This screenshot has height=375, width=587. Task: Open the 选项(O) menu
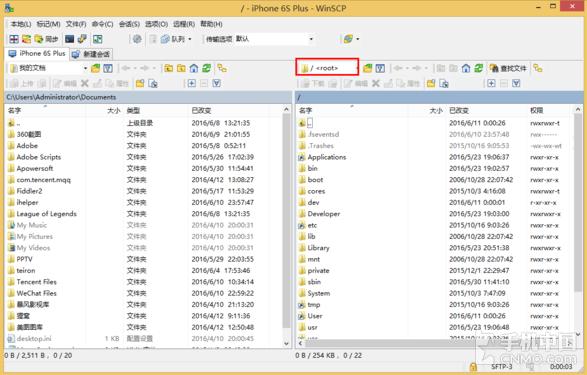156,24
